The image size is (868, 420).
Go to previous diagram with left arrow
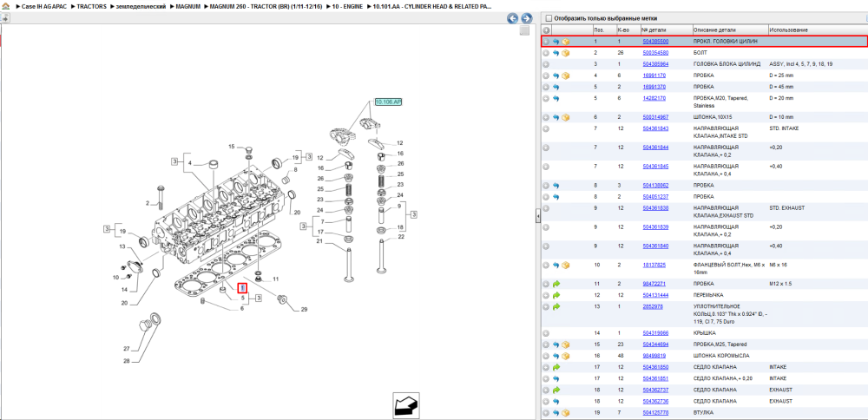click(x=513, y=18)
